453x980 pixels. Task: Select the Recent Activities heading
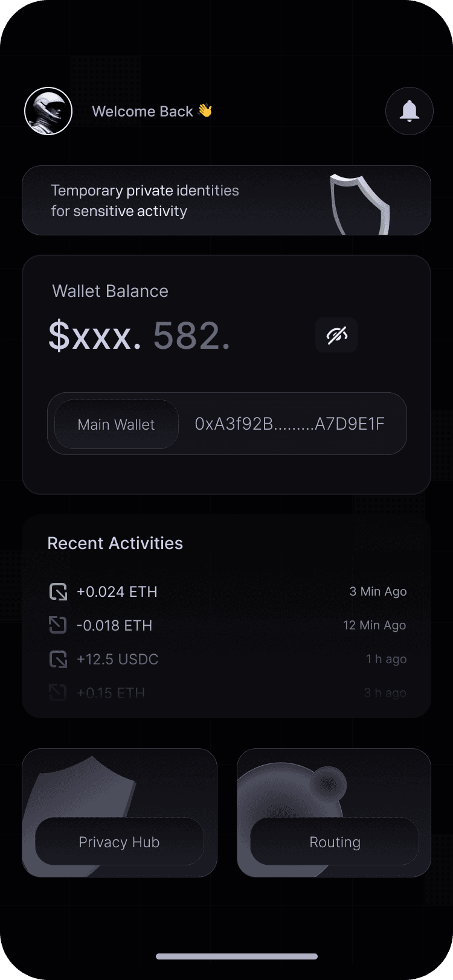tap(115, 543)
